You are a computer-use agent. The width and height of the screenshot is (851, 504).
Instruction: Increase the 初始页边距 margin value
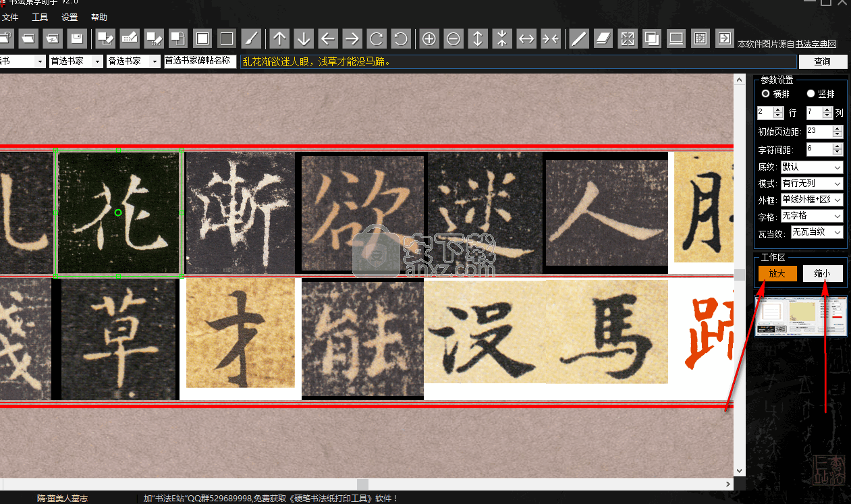point(838,128)
